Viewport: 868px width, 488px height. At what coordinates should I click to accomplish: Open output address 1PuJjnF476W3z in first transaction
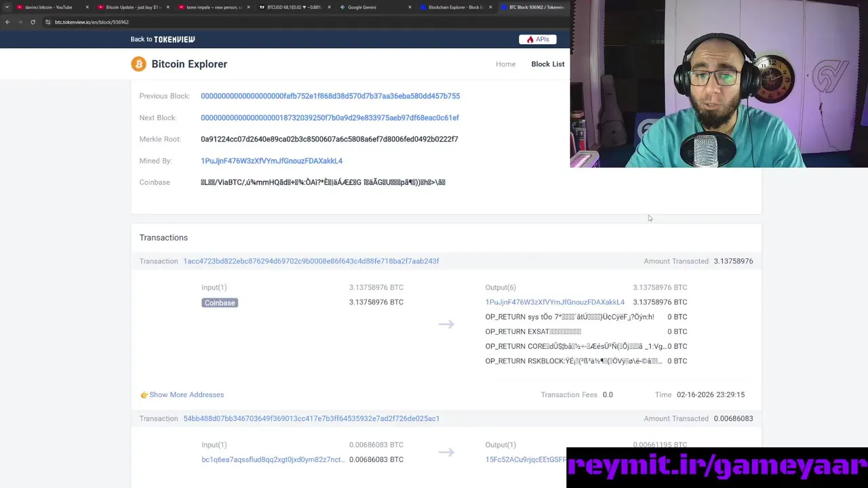pyautogui.click(x=555, y=302)
